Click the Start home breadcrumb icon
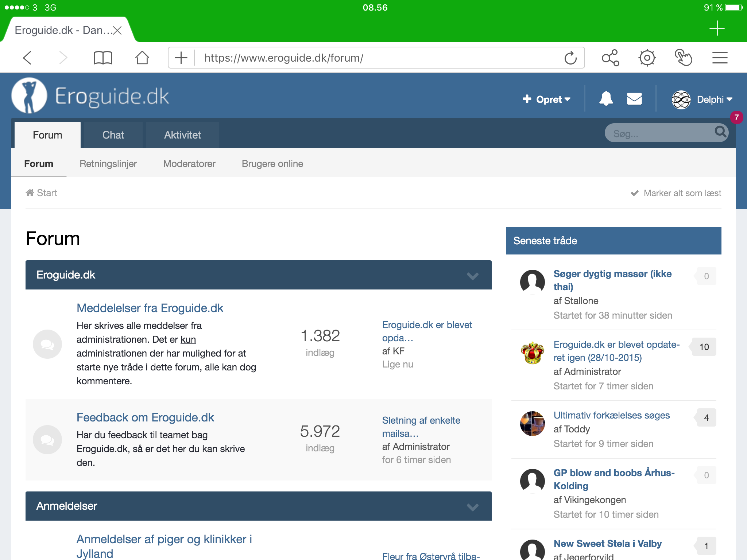The height and width of the screenshot is (560, 747). click(x=30, y=192)
